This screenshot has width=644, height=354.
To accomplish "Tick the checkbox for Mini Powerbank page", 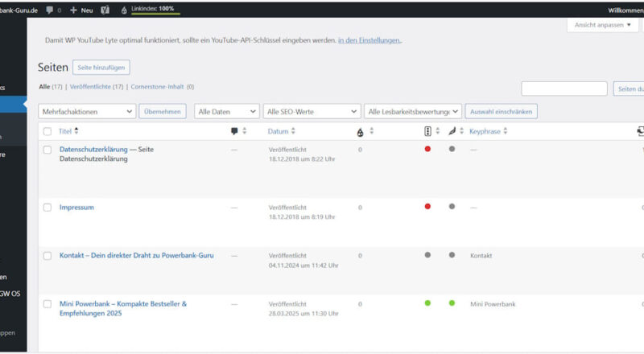I will tap(47, 304).
